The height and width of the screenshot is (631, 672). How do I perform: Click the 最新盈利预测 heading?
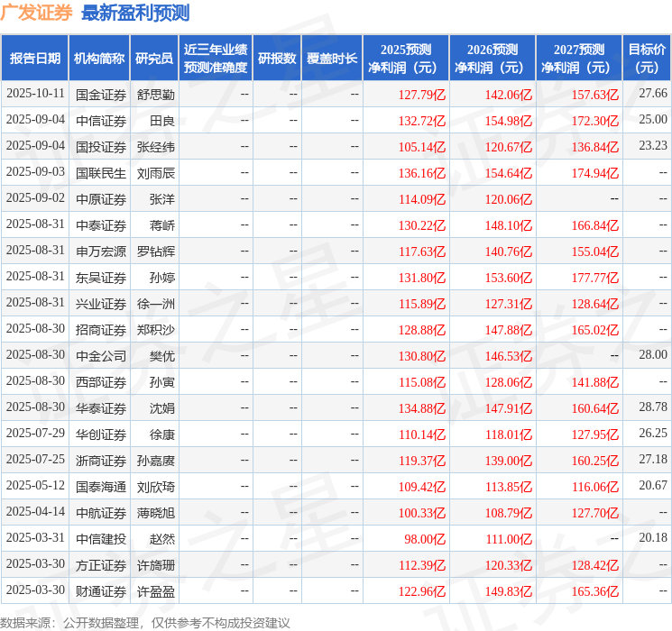pos(135,13)
